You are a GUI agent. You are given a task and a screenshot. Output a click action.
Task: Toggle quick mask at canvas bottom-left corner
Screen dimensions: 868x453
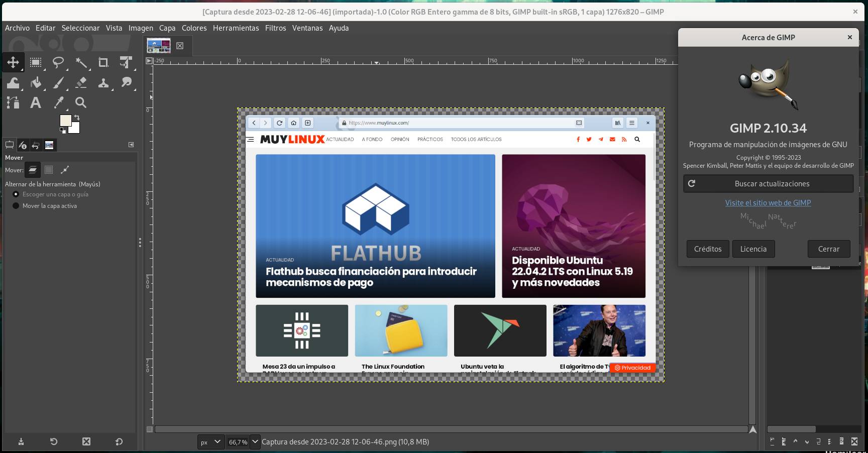[149, 429]
